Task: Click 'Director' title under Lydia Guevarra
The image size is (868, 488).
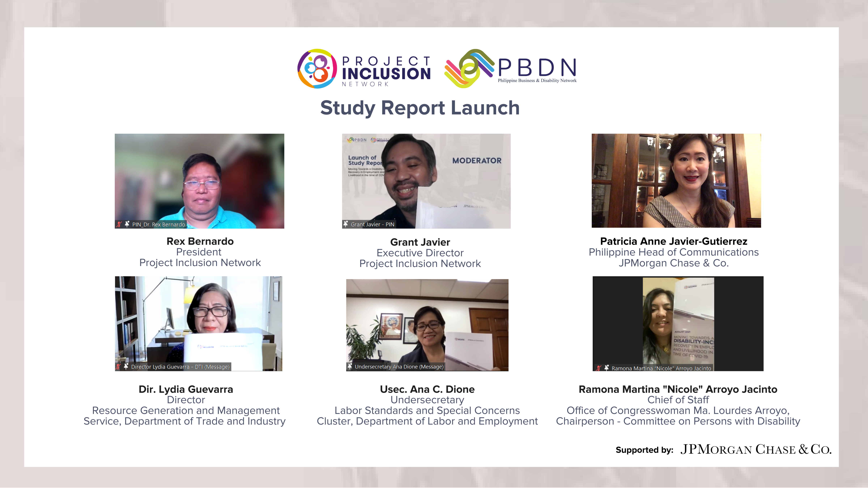Action: coord(186,400)
